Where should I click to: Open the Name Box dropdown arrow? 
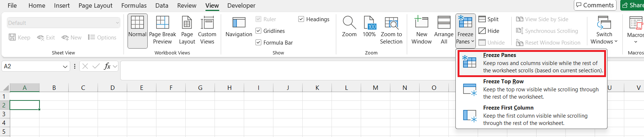tap(65, 66)
